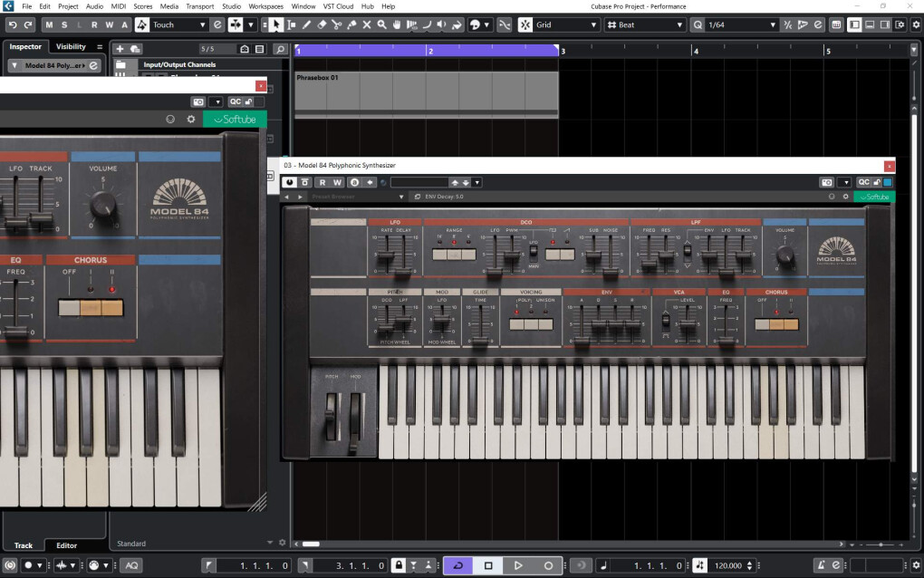Select the Erase tool

pos(322,24)
